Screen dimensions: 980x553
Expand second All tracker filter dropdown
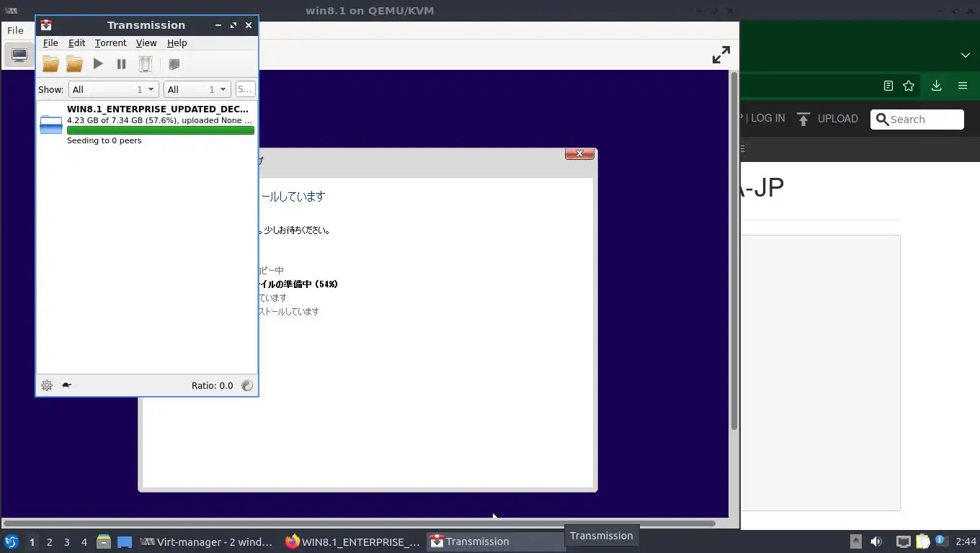pyautogui.click(x=197, y=89)
